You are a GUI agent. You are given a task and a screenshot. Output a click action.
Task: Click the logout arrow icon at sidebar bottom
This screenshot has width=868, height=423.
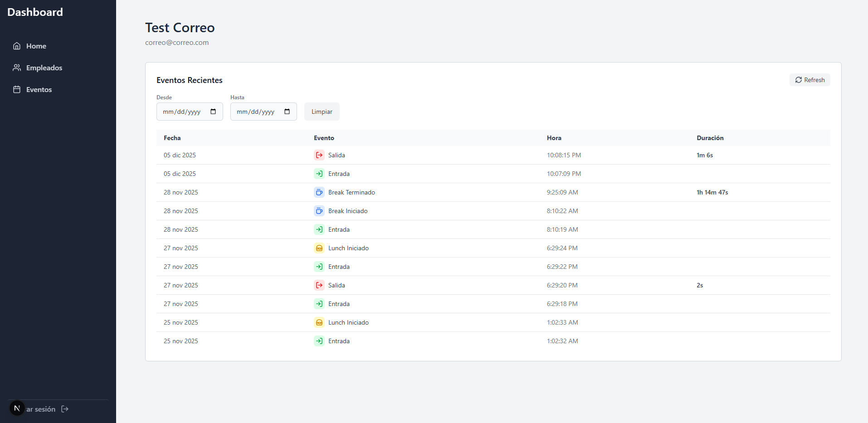(65, 409)
